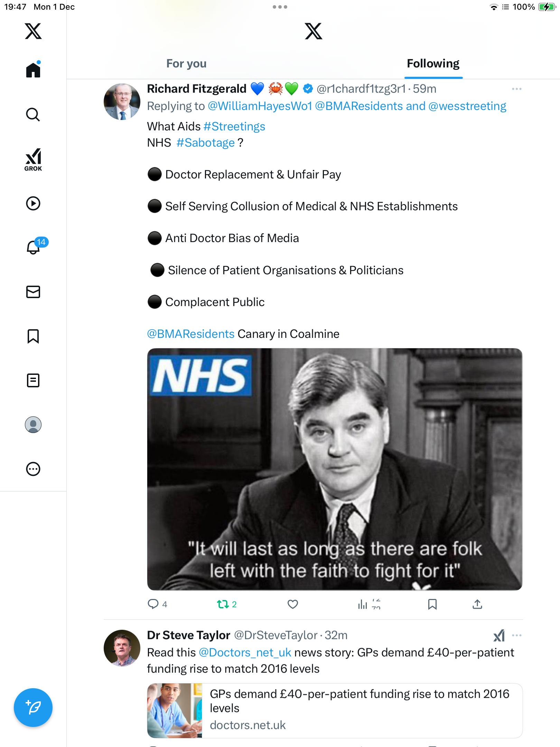Screen dimensions: 560x747
Task: Open the Video tab play icon
Action: coord(33,203)
